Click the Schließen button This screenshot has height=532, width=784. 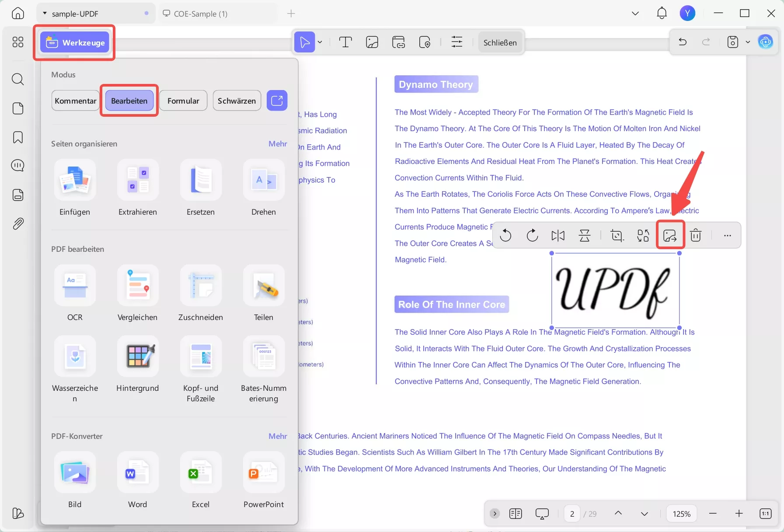(500, 42)
